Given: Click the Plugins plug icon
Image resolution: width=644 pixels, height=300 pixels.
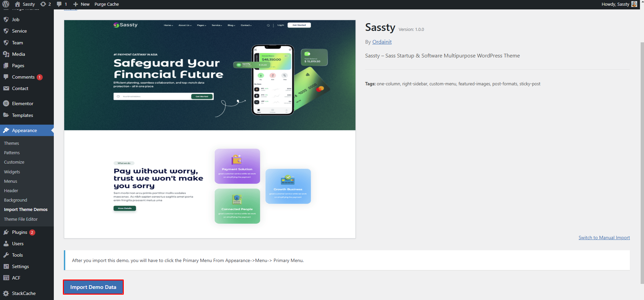Looking at the screenshot, I should (x=6, y=232).
